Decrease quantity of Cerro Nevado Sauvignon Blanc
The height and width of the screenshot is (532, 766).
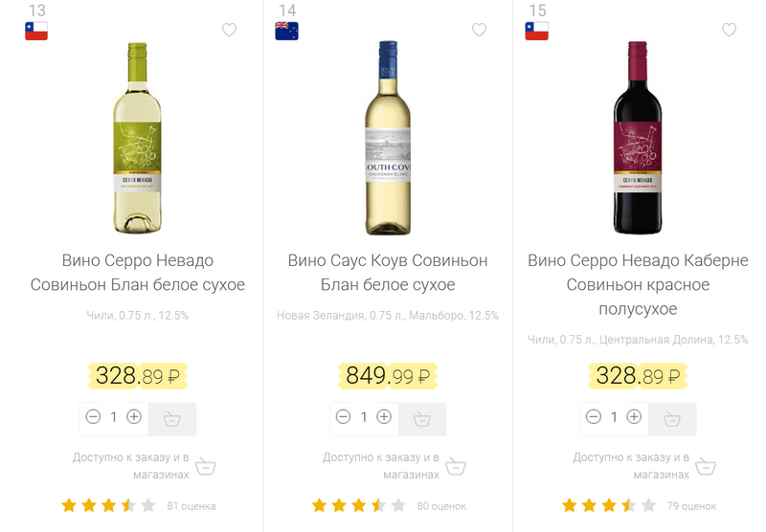point(93,417)
